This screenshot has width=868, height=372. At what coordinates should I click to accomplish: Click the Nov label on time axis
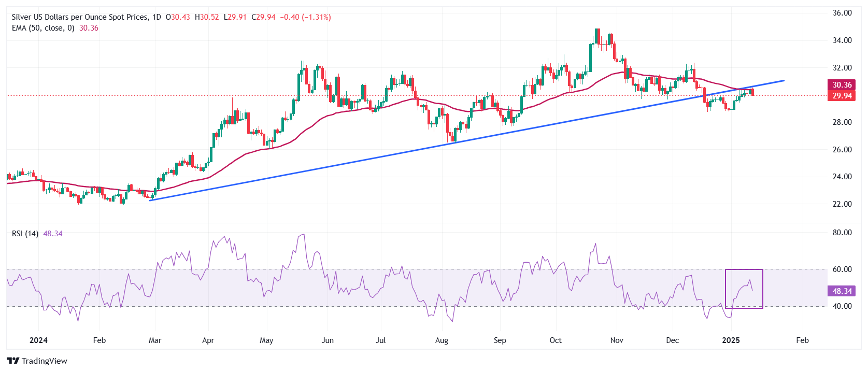[617, 340]
